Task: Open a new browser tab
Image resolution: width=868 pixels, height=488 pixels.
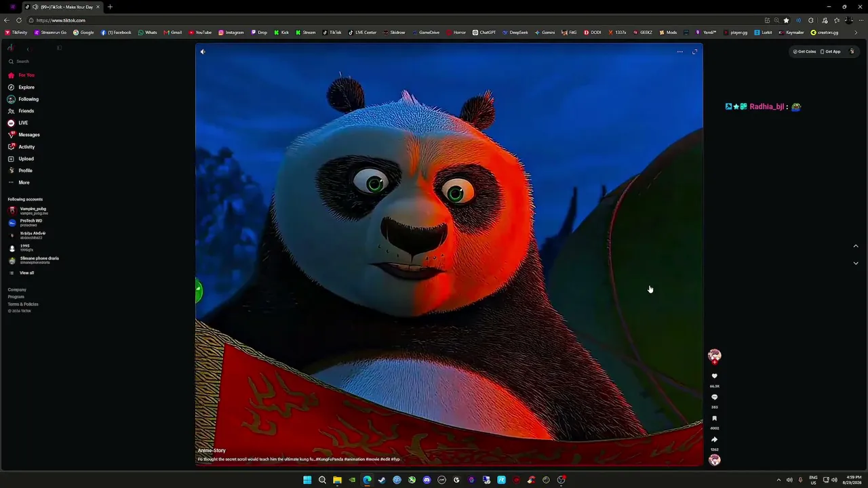Action: 110,7
